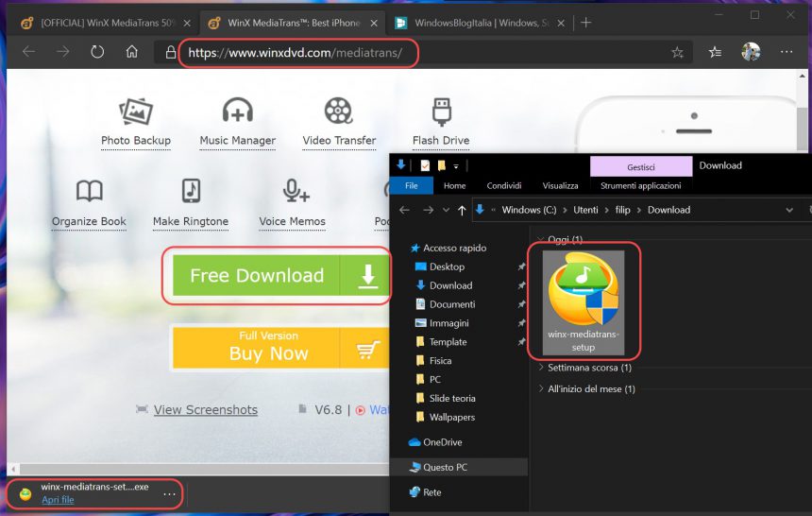Click the Flash Drive USB icon
The height and width of the screenshot is (516, 812).
(x=441, y=112)
